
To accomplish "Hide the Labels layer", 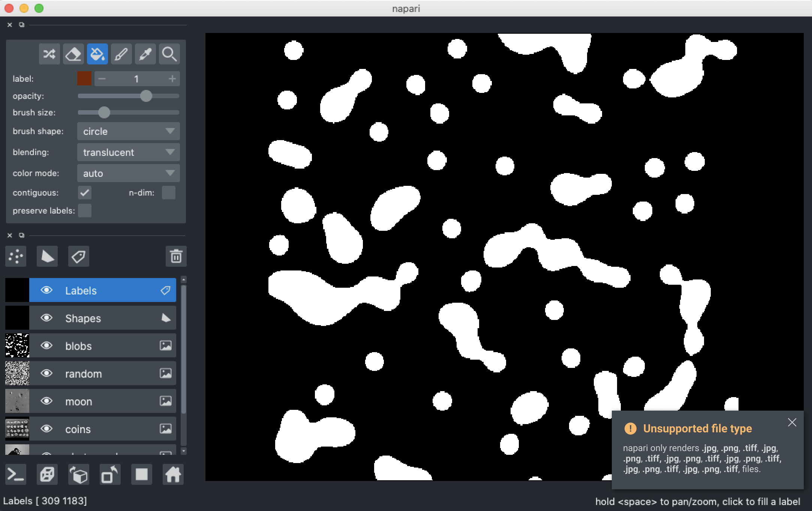I will click(46, 290).
